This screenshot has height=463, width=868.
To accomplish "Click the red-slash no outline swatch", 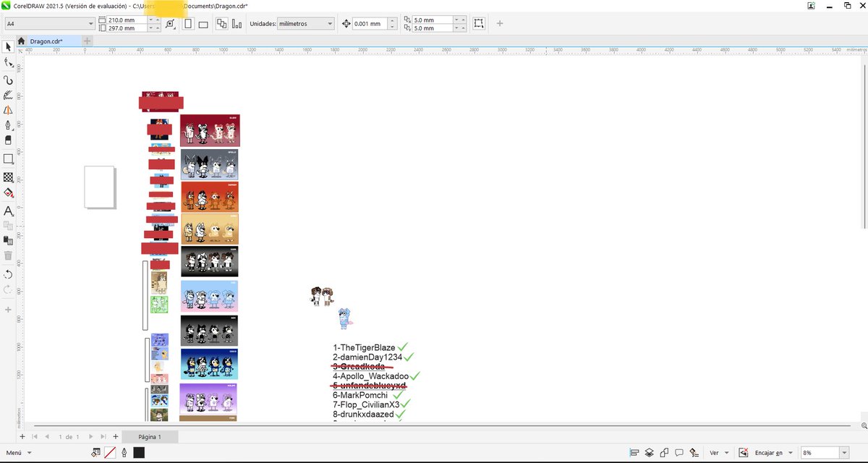I will coord(110,452).
